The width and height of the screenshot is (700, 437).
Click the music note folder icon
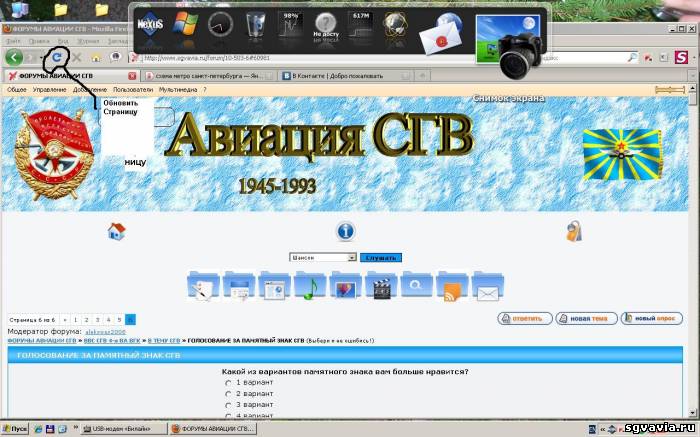tap(308, 287)
